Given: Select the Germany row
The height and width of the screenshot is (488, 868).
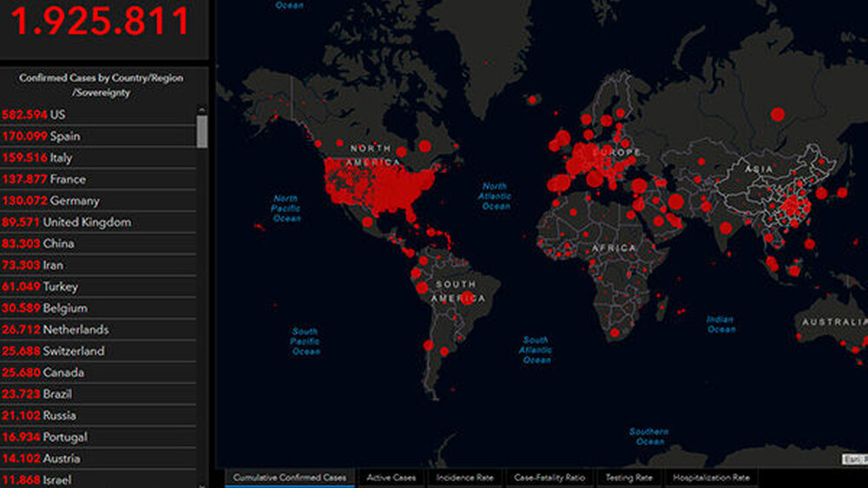Looking at the screenshot, I should pos(98,201).
